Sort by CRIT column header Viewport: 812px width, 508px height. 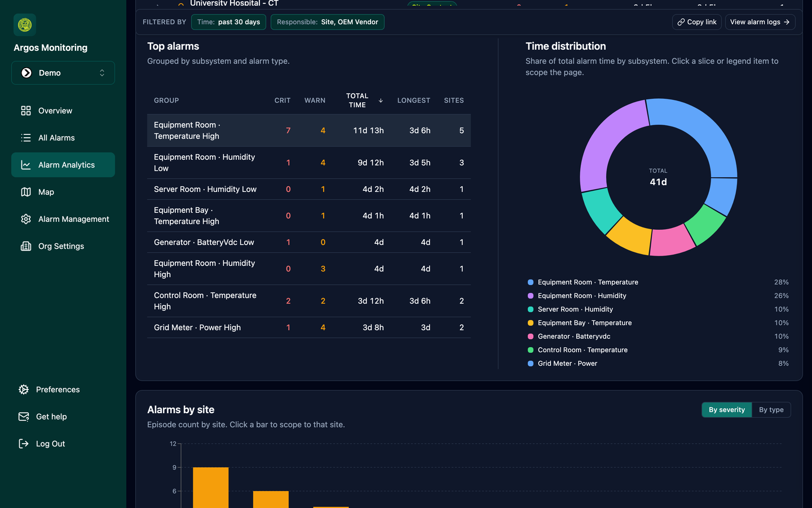click(283, 100)
